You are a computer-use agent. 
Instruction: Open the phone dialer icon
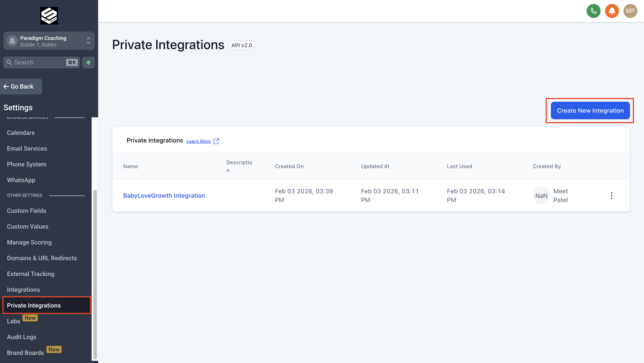point(593,11)
